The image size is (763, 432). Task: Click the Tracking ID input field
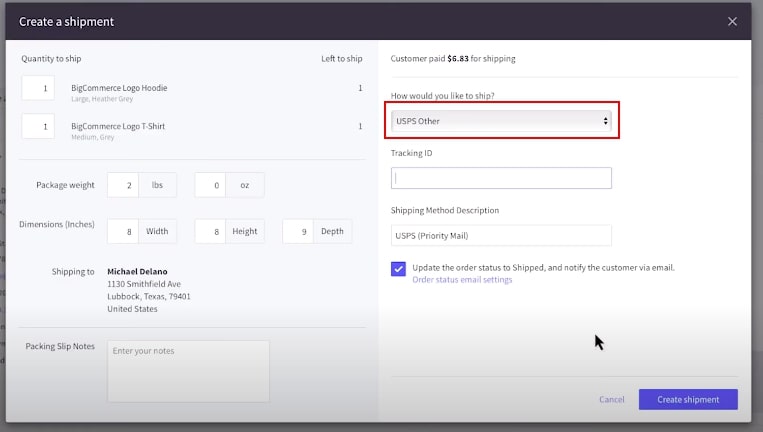(501, 178)
